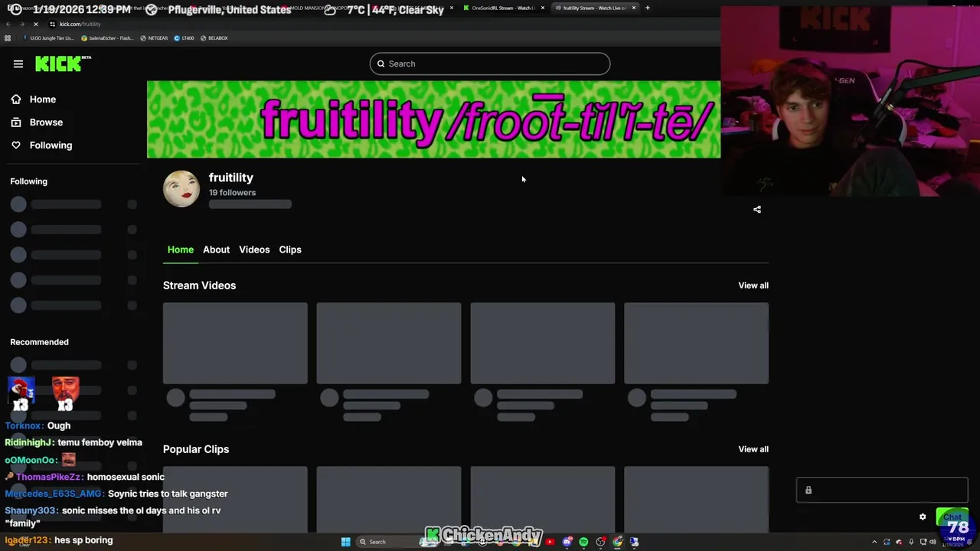Open Chrome from the taskbar
Viewport: 980px width, 551px height.
coord(617,542)
